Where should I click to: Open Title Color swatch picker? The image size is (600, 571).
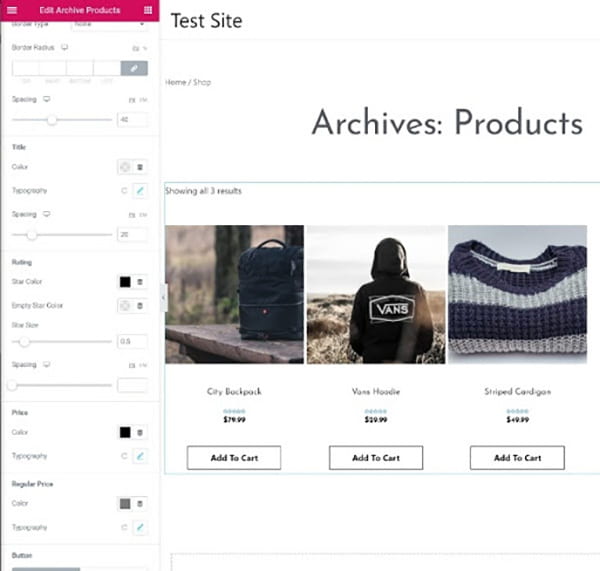click(x=125, y=167)
